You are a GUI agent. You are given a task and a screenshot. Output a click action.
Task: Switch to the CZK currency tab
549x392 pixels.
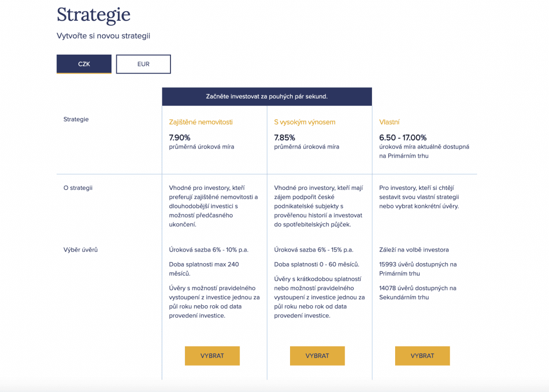[x=84, y=64]
